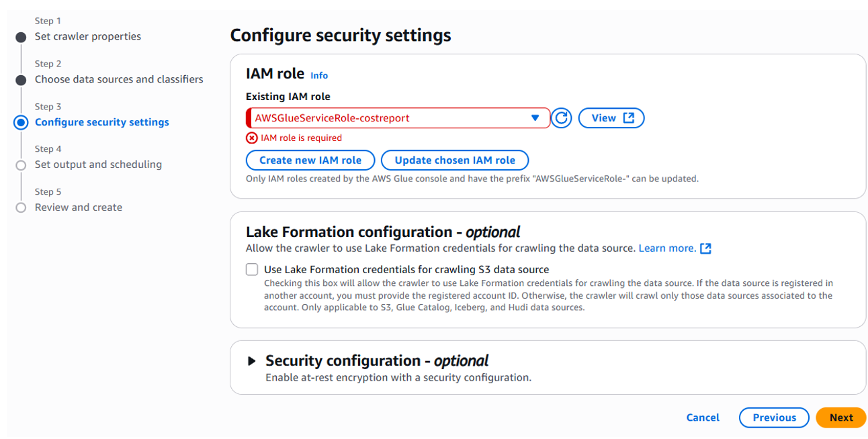Viewport: 868px width, 439px height.
Task: Click Create new IAM role button
Action: [x=310, y=160]
